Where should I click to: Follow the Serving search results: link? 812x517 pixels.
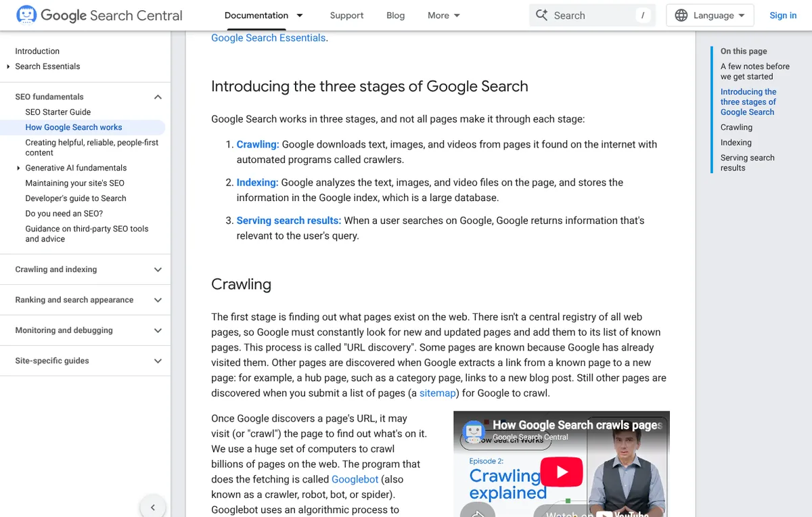click(289, 220)
